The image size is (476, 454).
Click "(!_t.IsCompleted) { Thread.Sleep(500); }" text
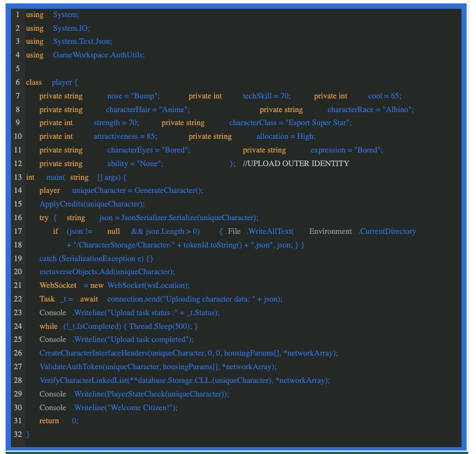tap(130, 326)
